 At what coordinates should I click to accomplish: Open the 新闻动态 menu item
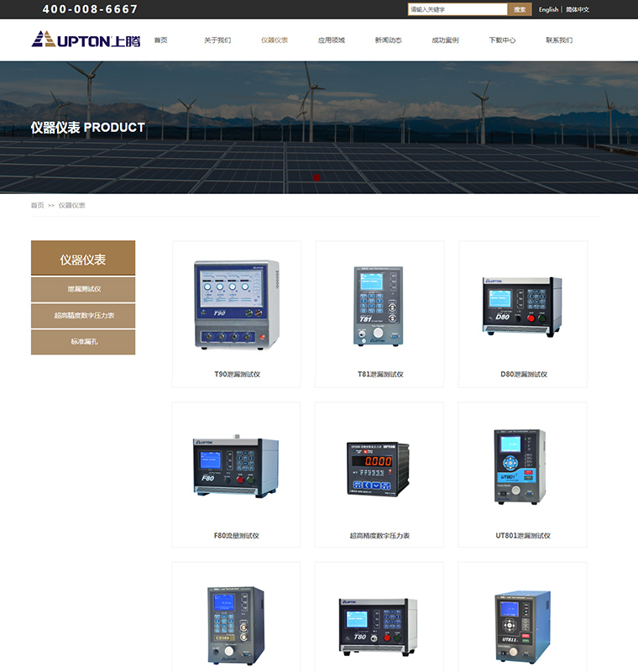click(389, 40)
